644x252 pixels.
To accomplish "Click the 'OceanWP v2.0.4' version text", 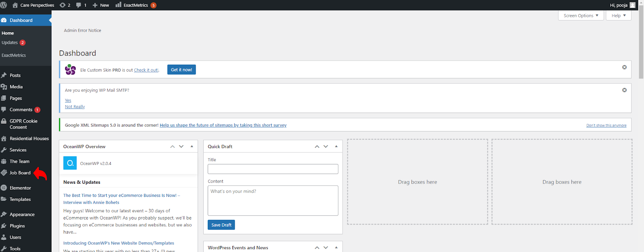I will pos(96,164).
